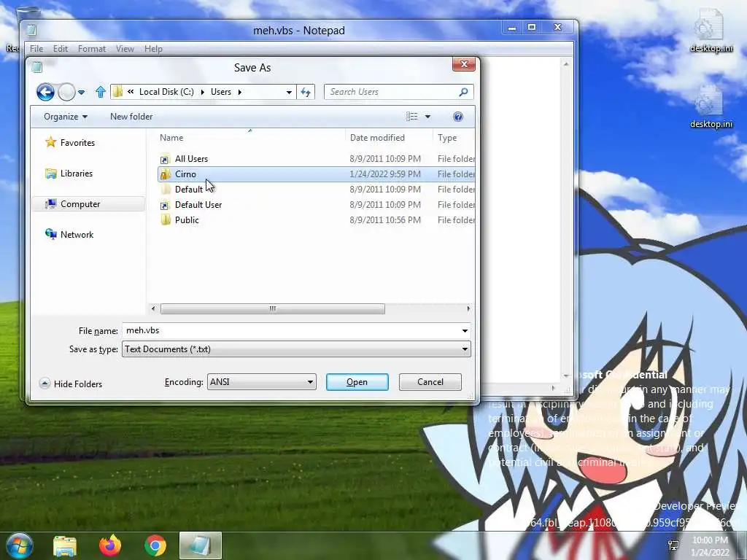Open the Organize dropdown menu
747x560 pixels.
point(66,117)
